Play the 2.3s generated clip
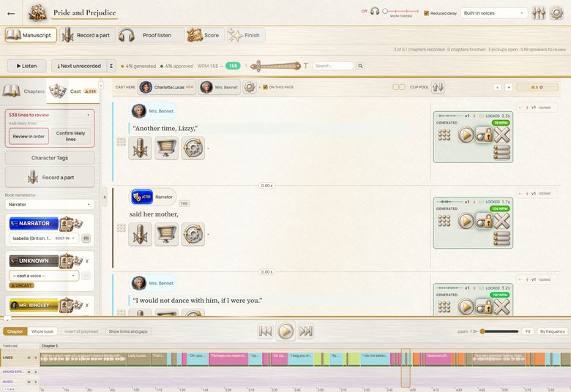 [466, 135]
